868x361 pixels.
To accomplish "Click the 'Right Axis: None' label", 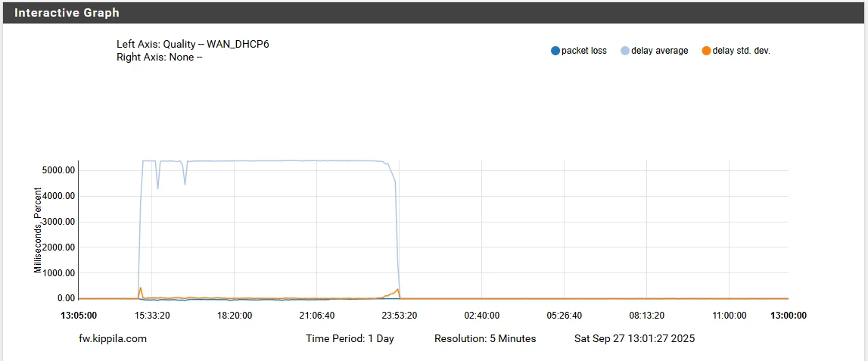I will coord(160,57).
